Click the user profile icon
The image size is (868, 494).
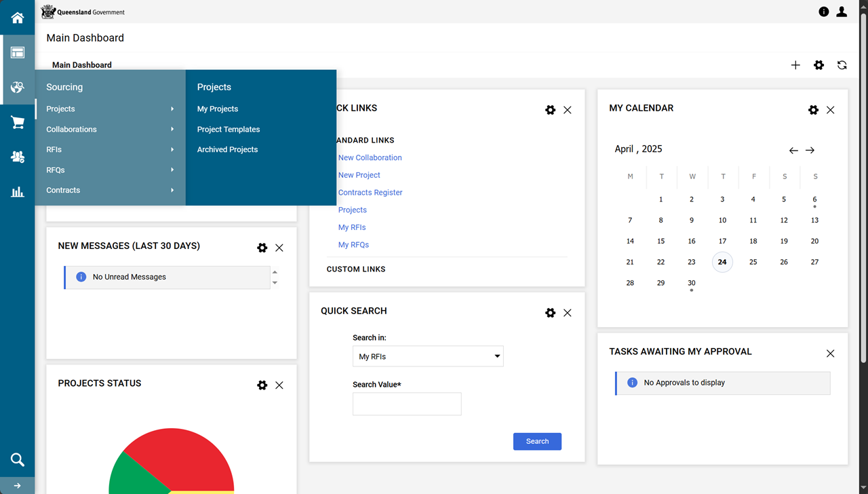842,12
